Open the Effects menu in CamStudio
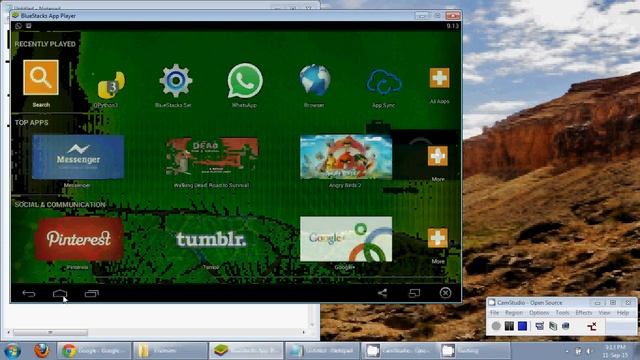The image size is (640, 360). click(x=584, y=313)
